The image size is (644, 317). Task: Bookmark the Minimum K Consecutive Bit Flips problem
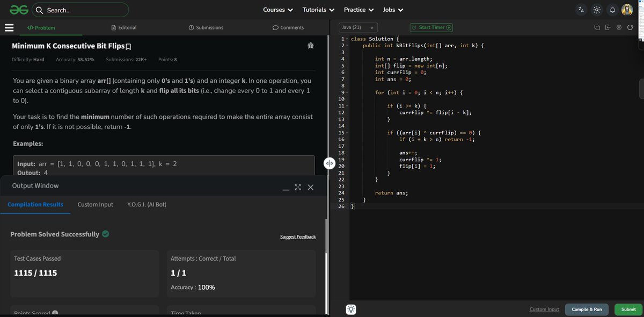coord(128,47)
